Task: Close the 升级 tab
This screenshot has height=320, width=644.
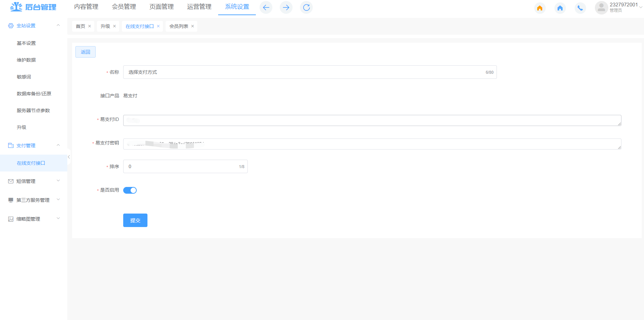Action: [x=114, y=26]
